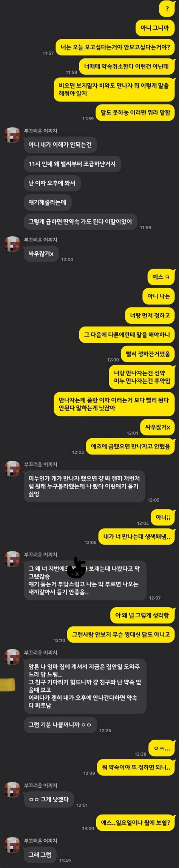Select the yellow "?" bubble at top
Viewport: 179px width, 868px height.
coord(167,9)
